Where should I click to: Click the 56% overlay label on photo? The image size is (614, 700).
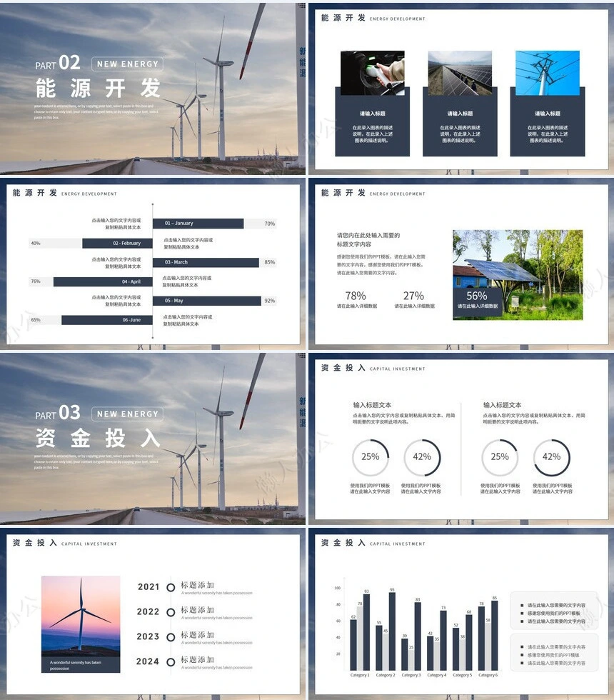click(476, 296)
